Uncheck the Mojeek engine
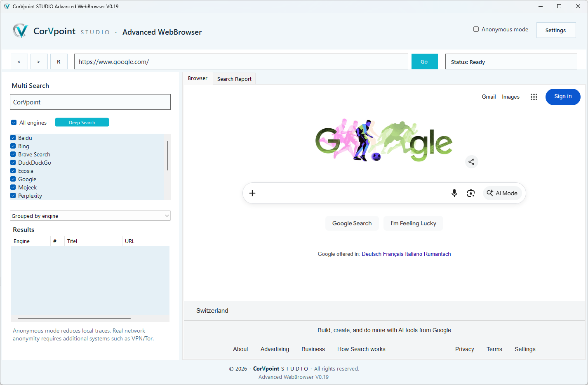Viewport: 588px width, 385px height. click(13, 187)
